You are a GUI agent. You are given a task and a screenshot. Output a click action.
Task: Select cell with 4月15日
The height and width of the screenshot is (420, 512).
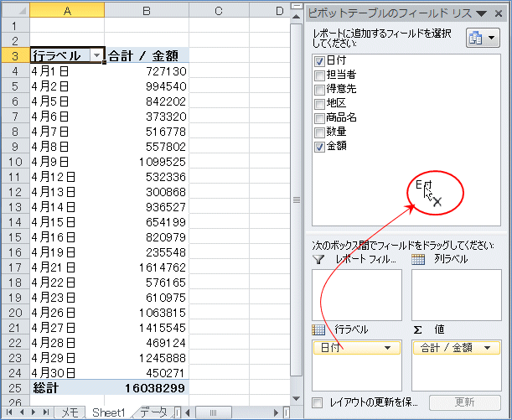pyautogui.click(x=67, y=222)
